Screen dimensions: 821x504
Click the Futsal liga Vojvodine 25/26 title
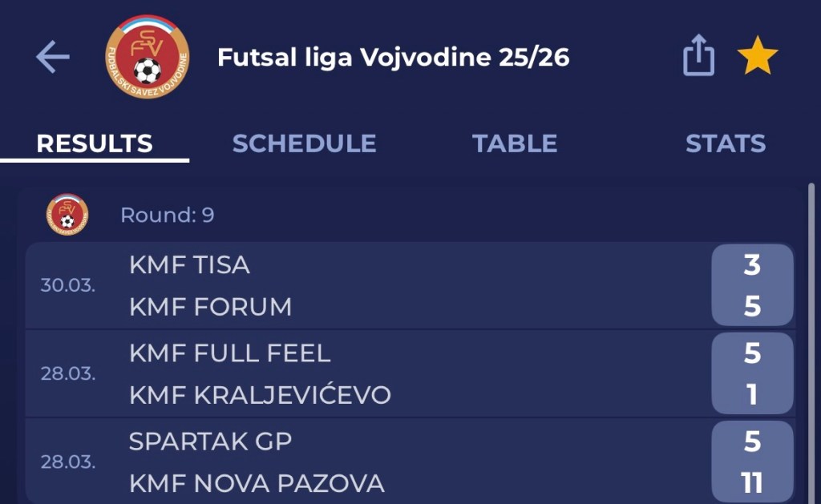(x=393, y=58)
